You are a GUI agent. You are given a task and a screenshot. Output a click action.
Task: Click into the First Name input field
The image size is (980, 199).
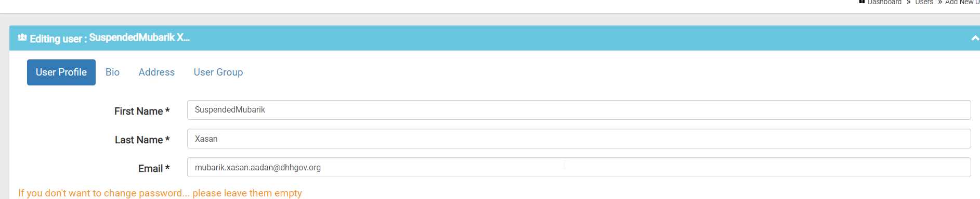tap(579, 110)
